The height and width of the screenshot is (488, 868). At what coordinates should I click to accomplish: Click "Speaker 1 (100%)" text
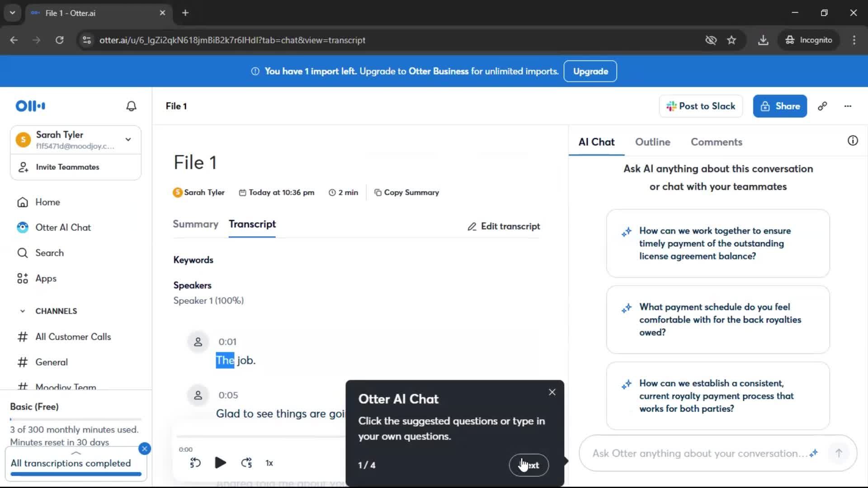coord(208,300)
